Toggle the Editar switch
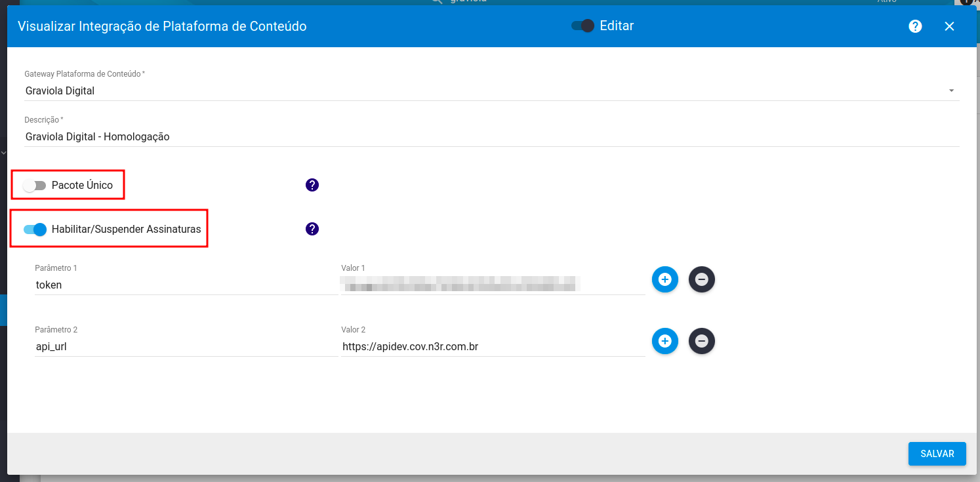Image resolution: width=980 pixels, height=482 pixels. point(582,26)
